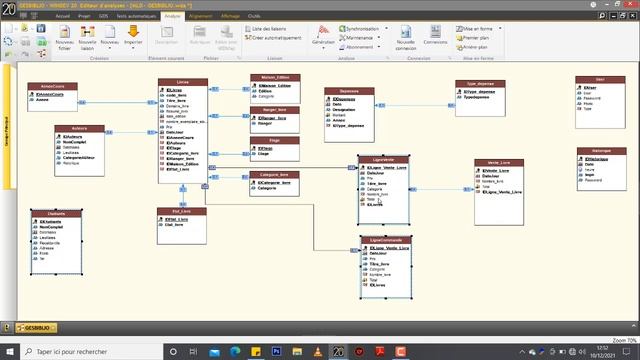
Task: Click the Description icon in Élément courant
Action: pos(167,31)
